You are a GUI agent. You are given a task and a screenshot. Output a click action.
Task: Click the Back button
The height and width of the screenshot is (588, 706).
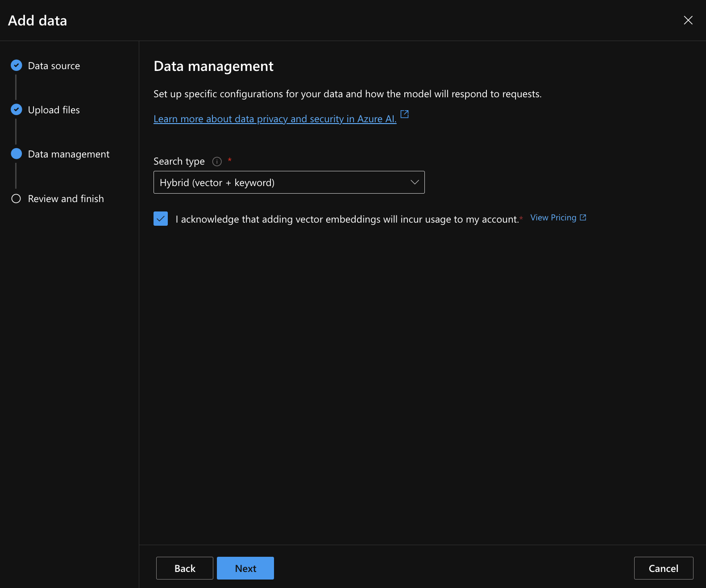(185, 568)
